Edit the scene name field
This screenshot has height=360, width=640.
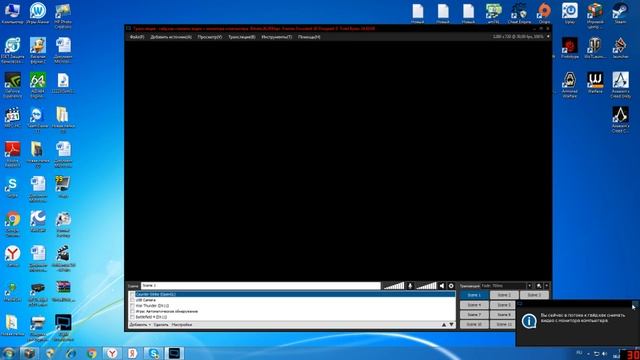coord(260,286)
